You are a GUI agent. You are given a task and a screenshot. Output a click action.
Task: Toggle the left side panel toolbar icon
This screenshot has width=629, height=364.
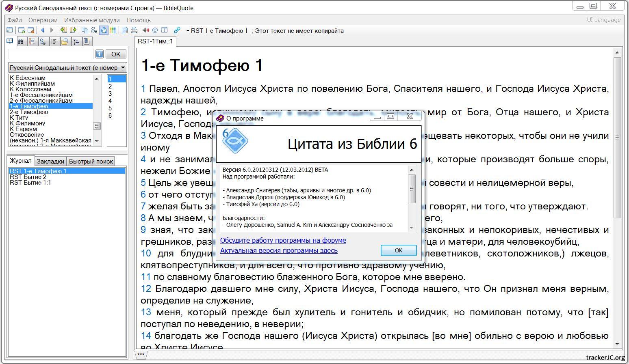click(x=10, y=30)
